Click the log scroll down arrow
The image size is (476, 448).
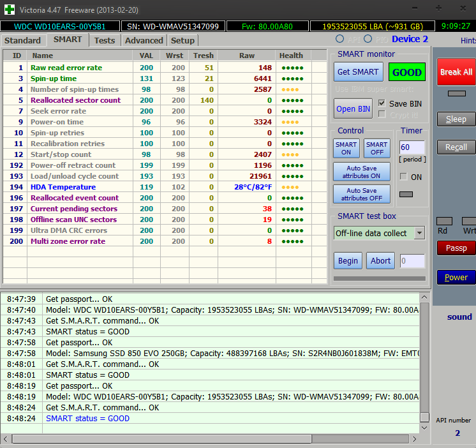coord(424,428)
